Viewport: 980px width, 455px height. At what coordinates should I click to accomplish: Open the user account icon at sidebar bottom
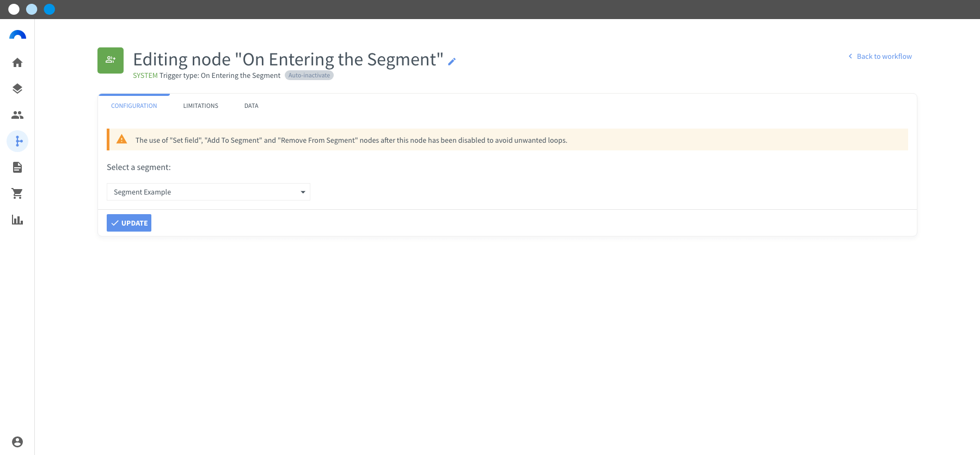coord(17,442)
